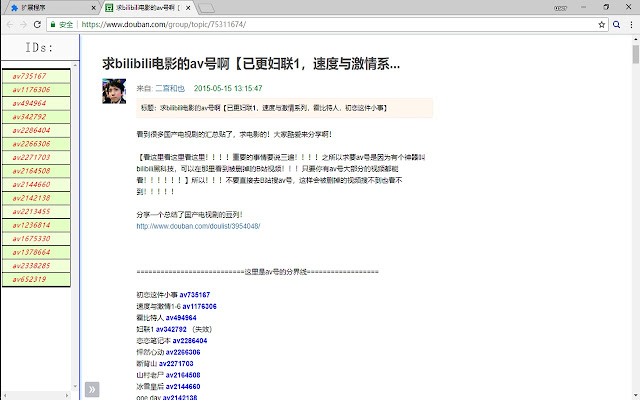View site security info via lock icon
The height and width of the screenshot is (400, 640).
coord(53,24)
